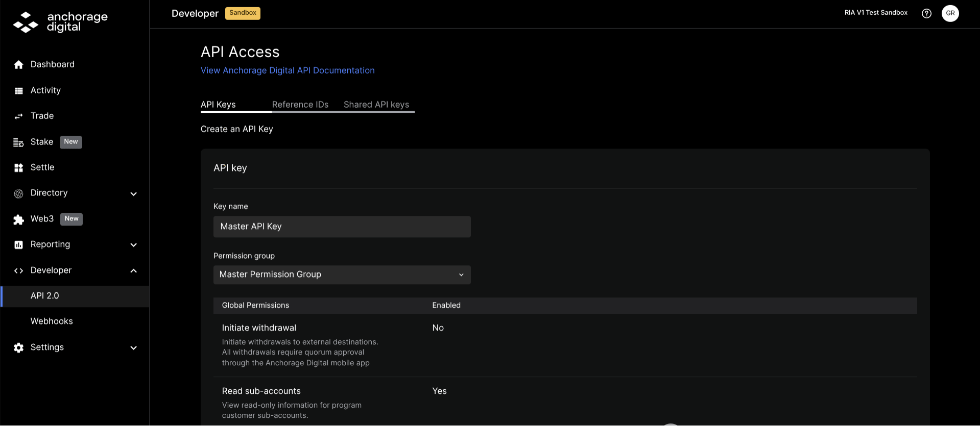
Task: Click the Create an API Key heading
Action: pos(237,129)
